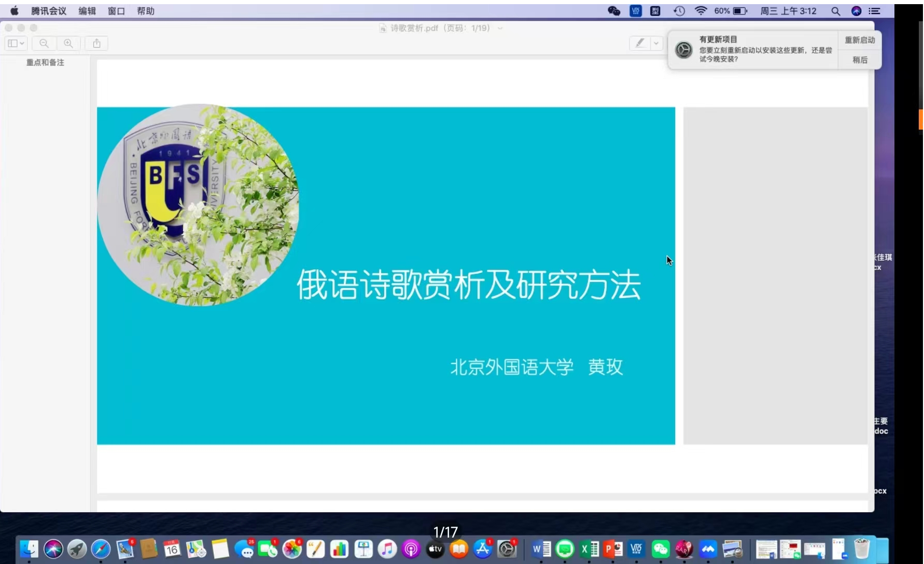924x564 pixels.
Task: Open the sidebar view mode dropdown
Action: (x=16, y=44)
